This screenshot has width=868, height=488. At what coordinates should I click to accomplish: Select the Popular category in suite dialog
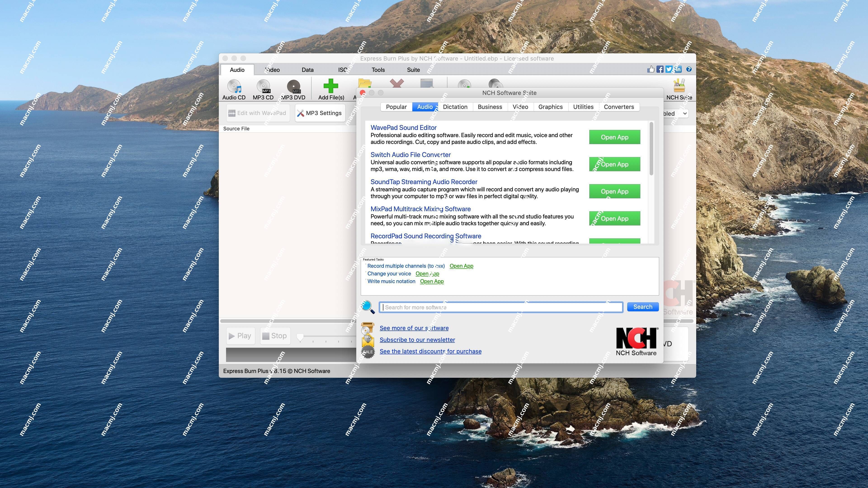[x=396, y=107]
